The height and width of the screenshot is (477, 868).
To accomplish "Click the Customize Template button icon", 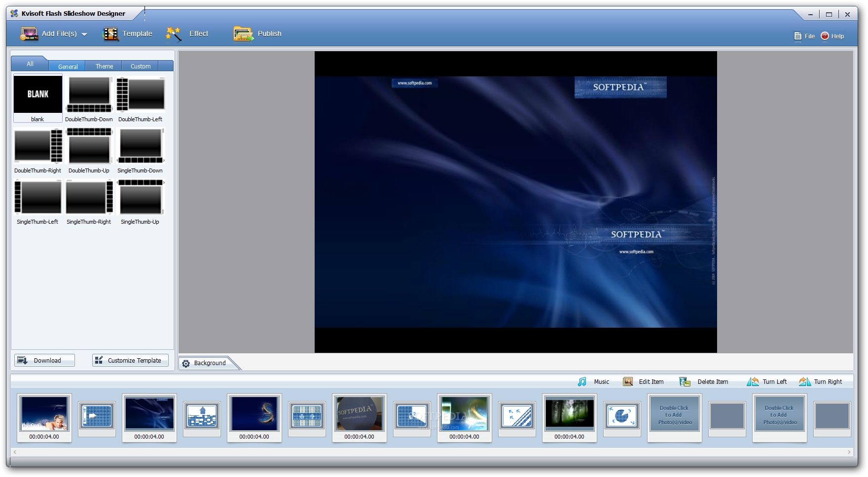I will pyautogui.click(x=99, y=360).
